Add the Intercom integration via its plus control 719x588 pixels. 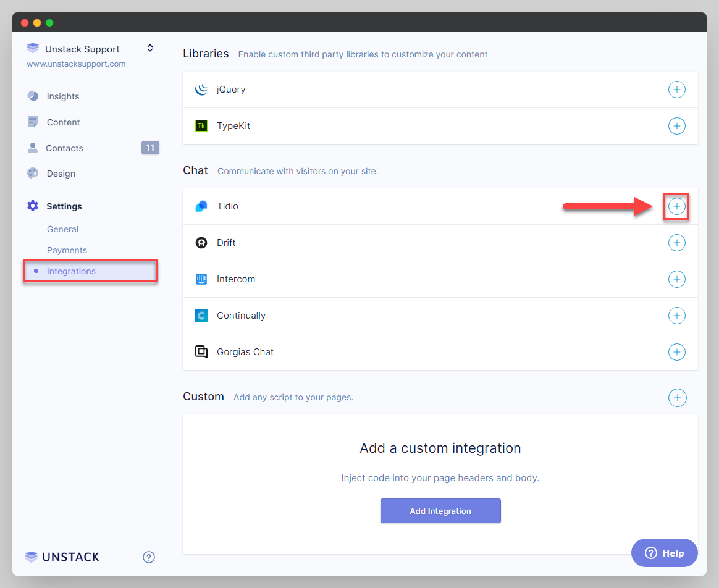pyautogui.click(x=677, y=279)
